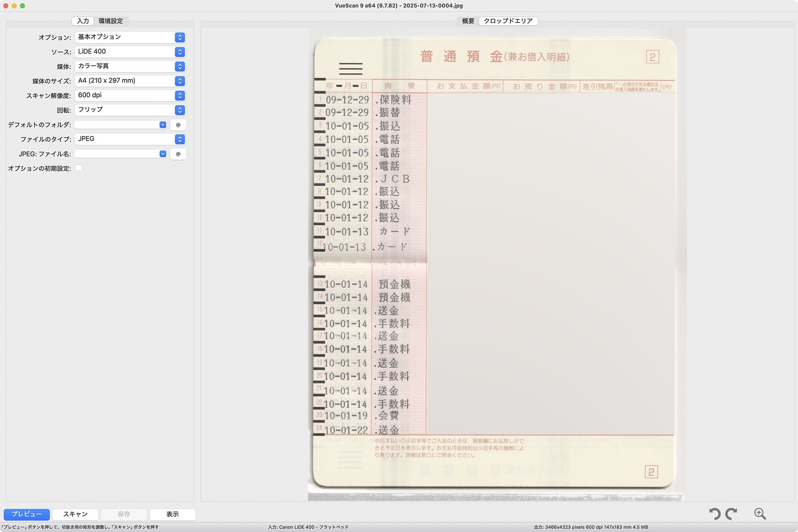Select the クロップドエリア tab
798x532 pixels.
tap(508, 21)
